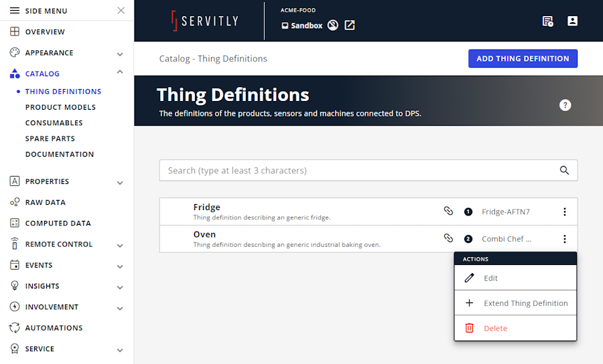The height and width of the screenshot is (364, 603).
Task: Close the side menu
Action: tap(121, 10)
